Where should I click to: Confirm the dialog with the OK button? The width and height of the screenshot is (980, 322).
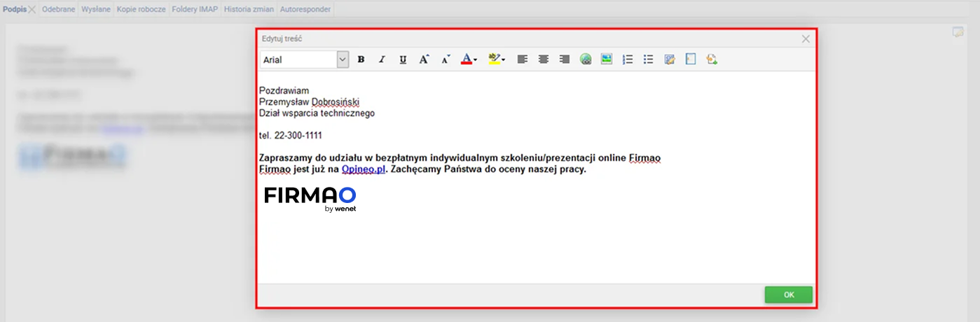[789, 295]
